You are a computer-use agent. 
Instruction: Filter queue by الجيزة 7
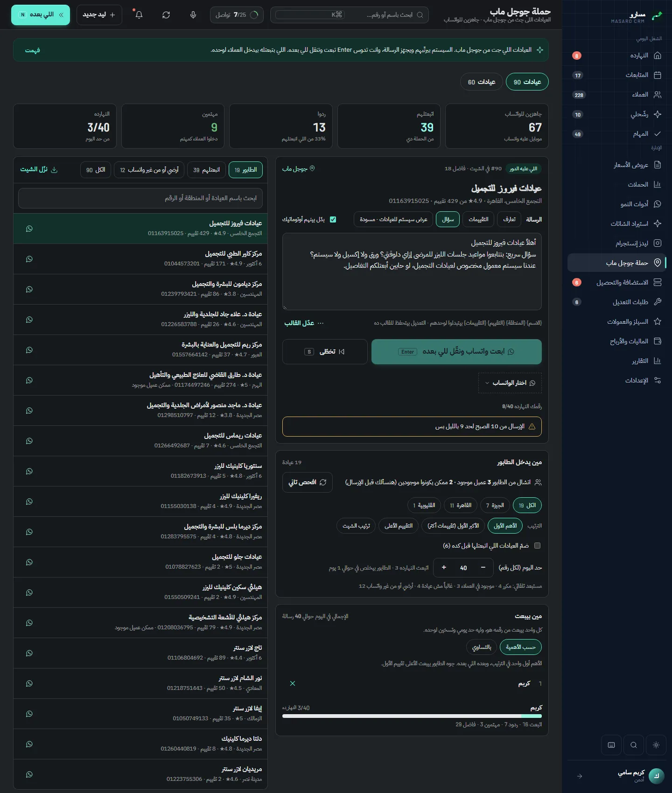click(495, 505)
